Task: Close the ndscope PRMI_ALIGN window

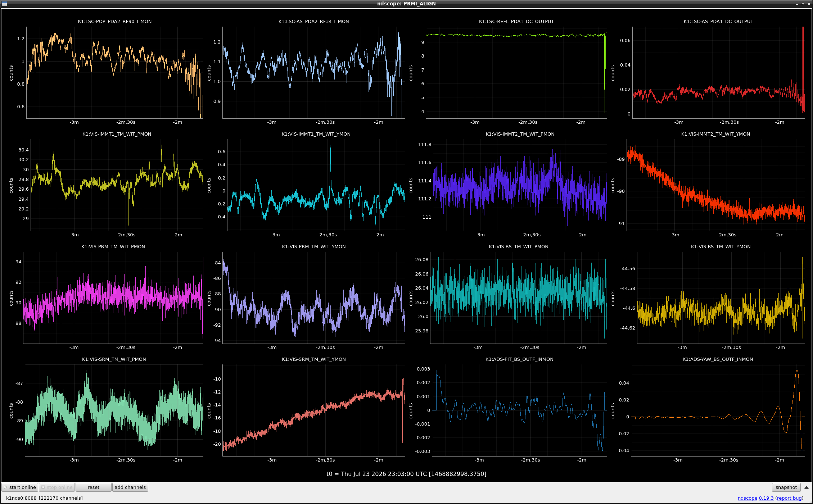Action: (x=809, y=4)
